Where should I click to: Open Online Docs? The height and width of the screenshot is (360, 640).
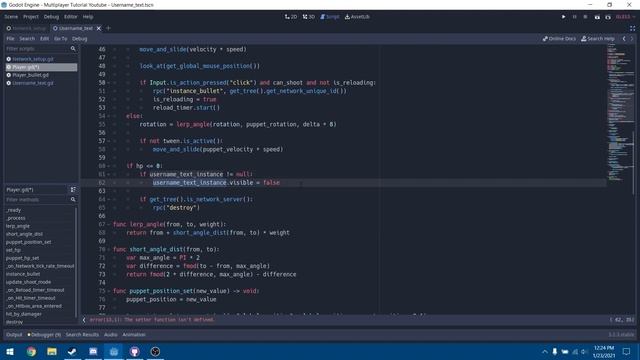point(559,39)
